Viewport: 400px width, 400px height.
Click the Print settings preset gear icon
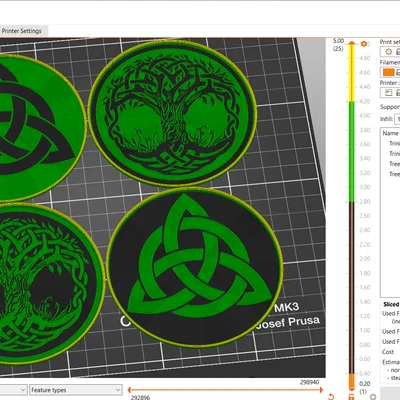[388, 52]
